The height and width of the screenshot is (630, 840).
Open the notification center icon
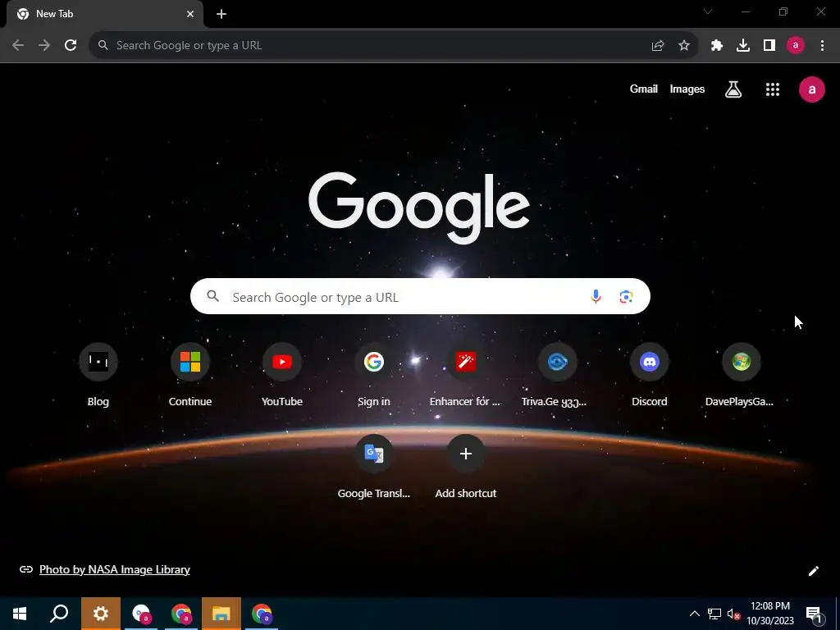click(814, 614)
